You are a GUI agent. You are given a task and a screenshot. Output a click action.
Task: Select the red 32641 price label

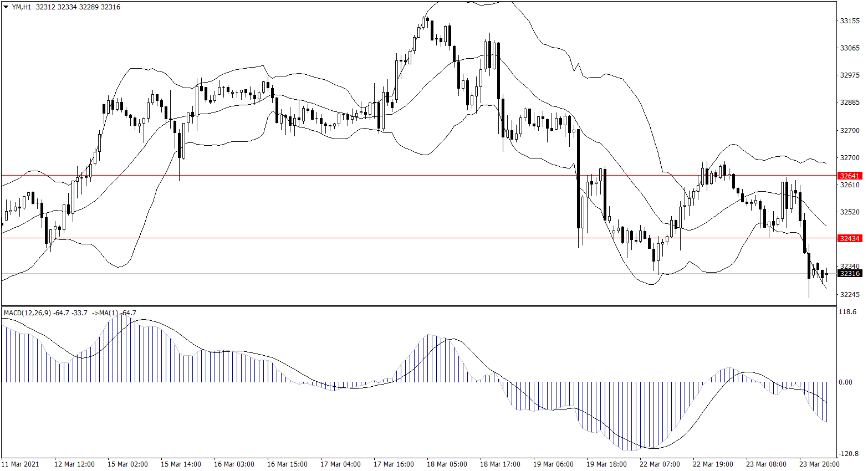point(850,176)
